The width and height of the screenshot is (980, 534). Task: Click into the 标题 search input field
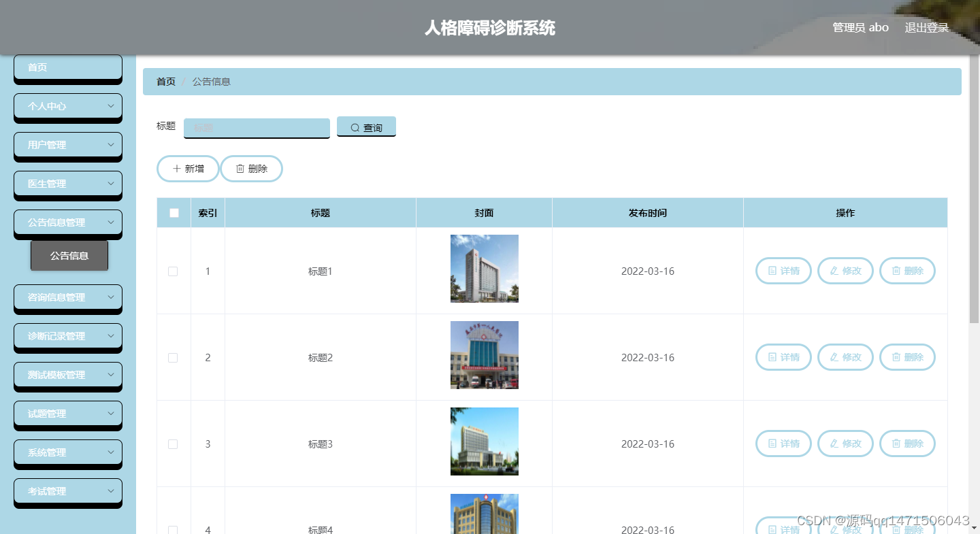pyautogui.click(x=257, y=127)
